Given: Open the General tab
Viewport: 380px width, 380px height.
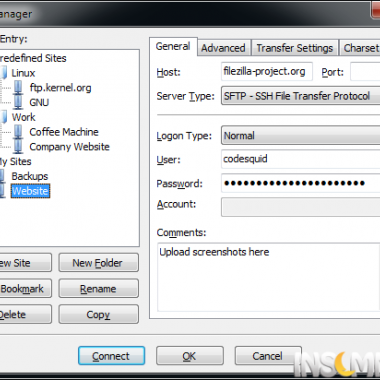Looking at the screenshot, I should point(173,46).
